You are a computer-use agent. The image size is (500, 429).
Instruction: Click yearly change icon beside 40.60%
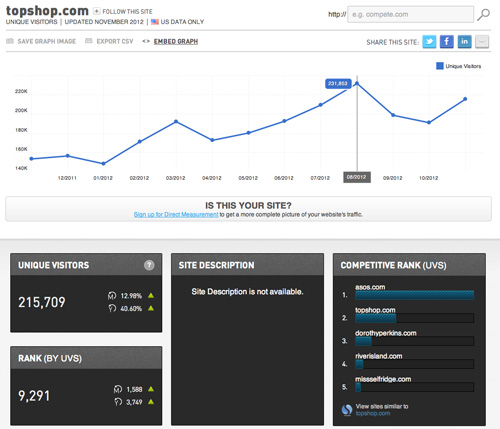[112, 308]
